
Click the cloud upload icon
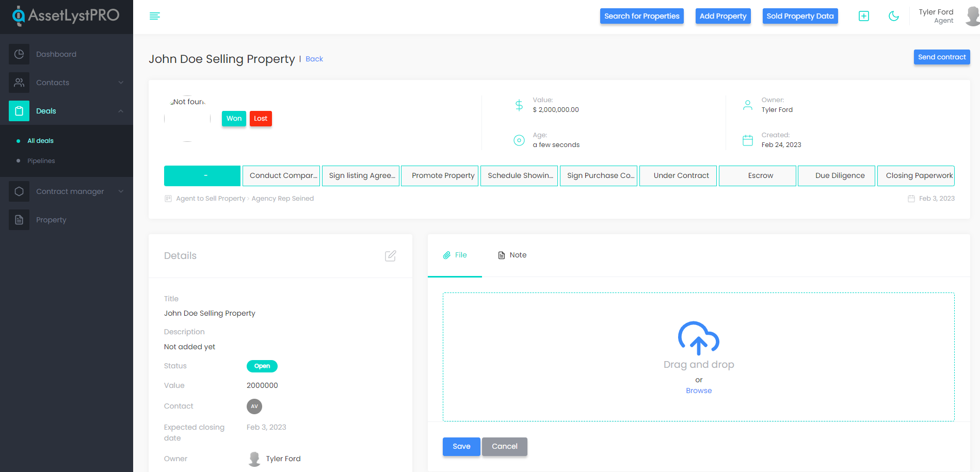click(698, 338)
